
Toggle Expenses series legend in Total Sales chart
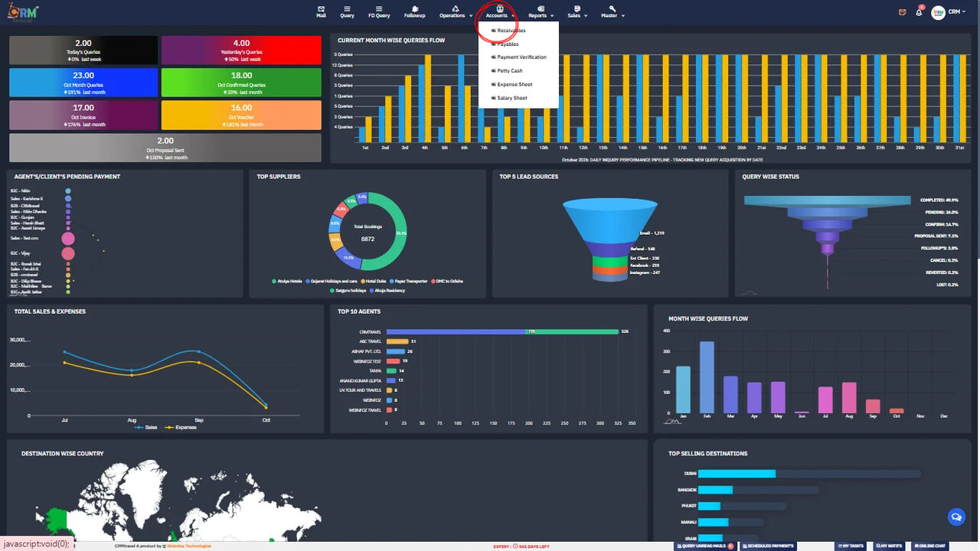pyautogui.click(x=181, y=427)
